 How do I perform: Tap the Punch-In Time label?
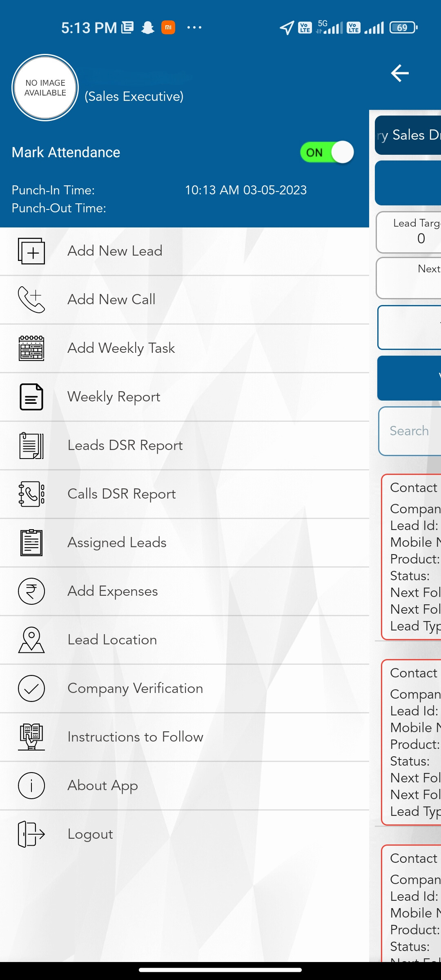point(53,190)
